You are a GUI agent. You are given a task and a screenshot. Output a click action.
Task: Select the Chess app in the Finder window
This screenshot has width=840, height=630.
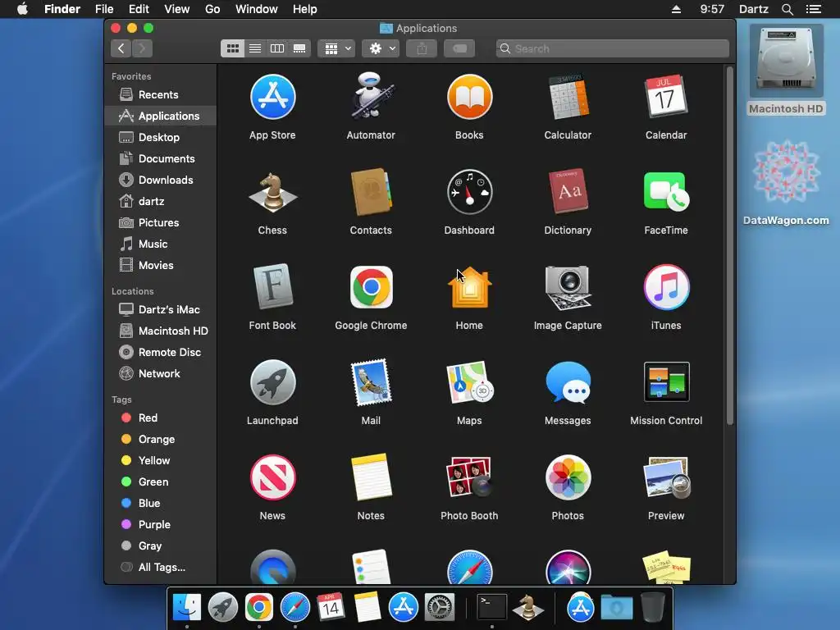pos(272,192)
